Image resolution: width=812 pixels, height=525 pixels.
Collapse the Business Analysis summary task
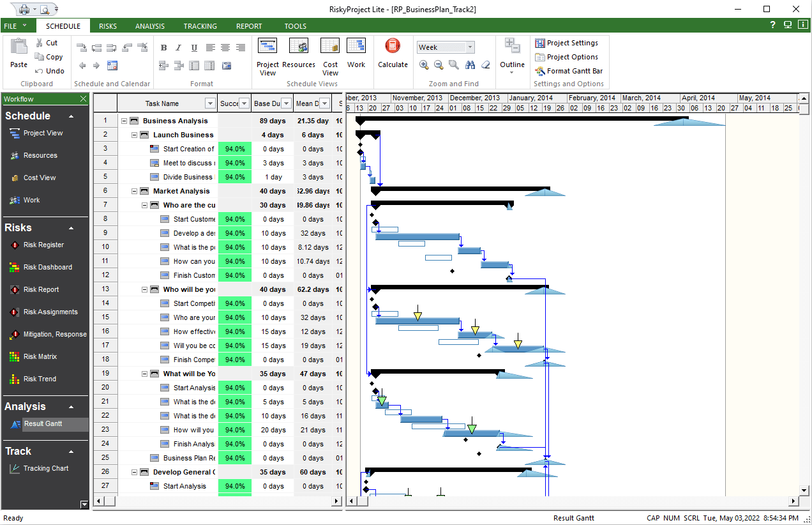coord(124,121)
